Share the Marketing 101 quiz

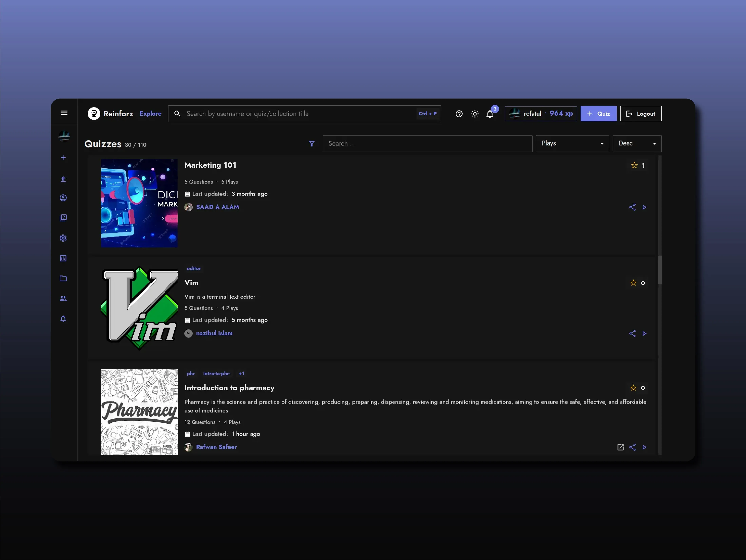[632, 207]
